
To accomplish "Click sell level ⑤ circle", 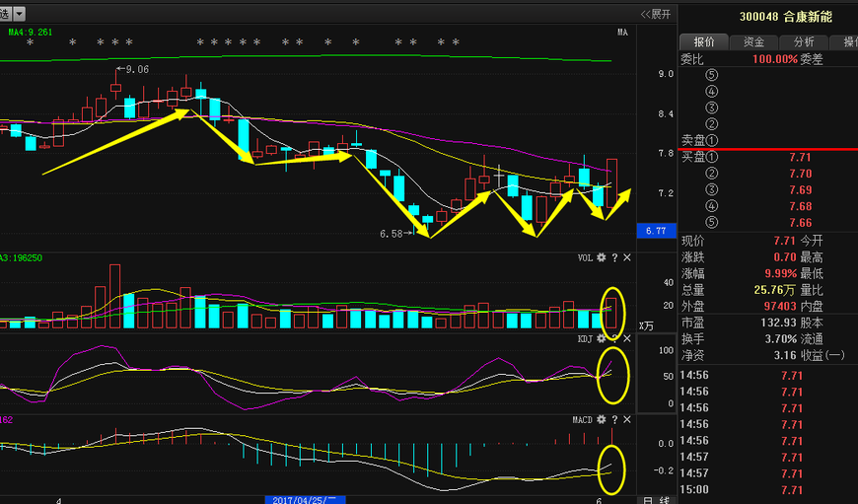I will click(x=711, y=74).
